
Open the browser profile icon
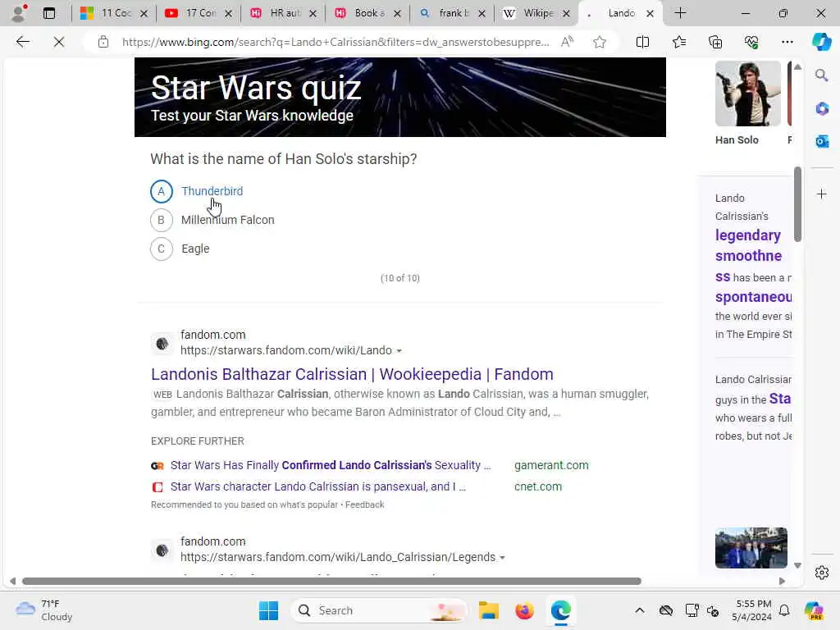pos(19,13)
